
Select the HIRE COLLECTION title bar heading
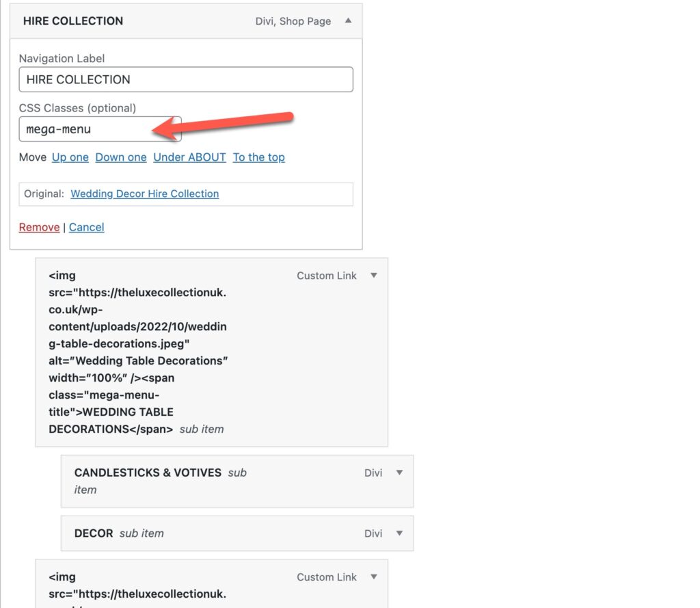click(x=73, y=21)
